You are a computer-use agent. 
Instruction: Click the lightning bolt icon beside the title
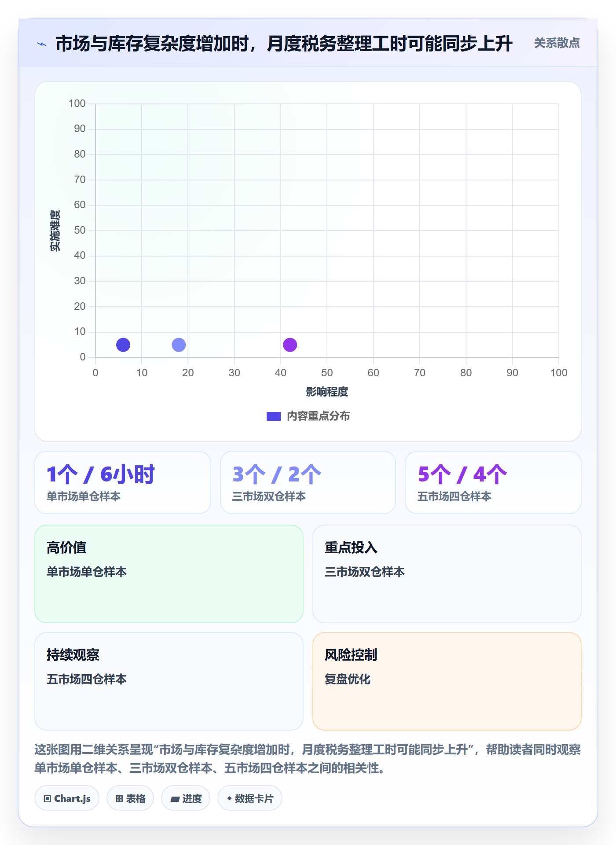(42, 44)
